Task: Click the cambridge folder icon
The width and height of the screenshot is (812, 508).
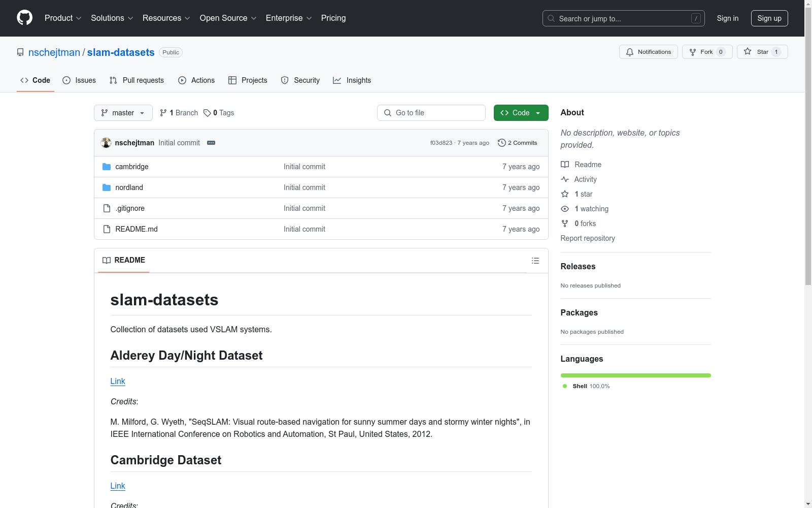Action: click(107, 167)
